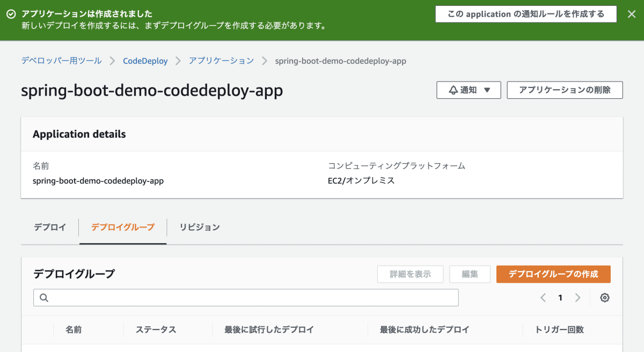Go to next page arrow
The image size is (644, 352).
pos(577,298)
